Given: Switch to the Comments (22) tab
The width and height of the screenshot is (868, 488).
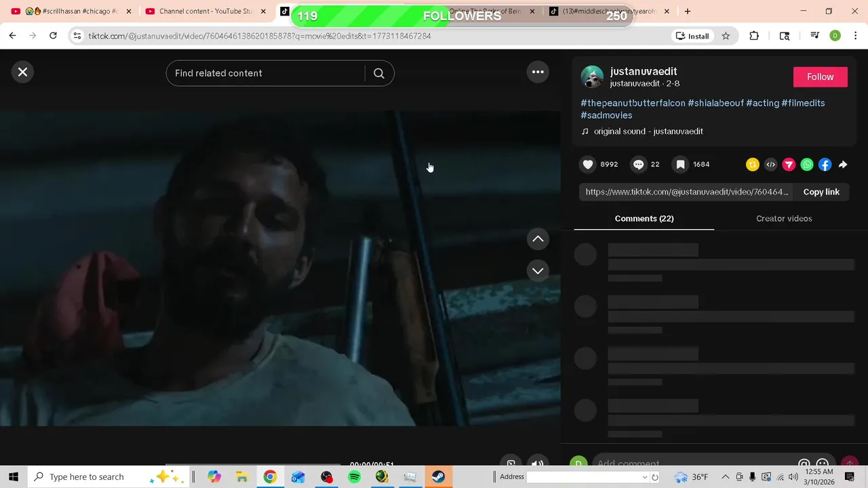Looking at the screenshot, I should (644, 218).
